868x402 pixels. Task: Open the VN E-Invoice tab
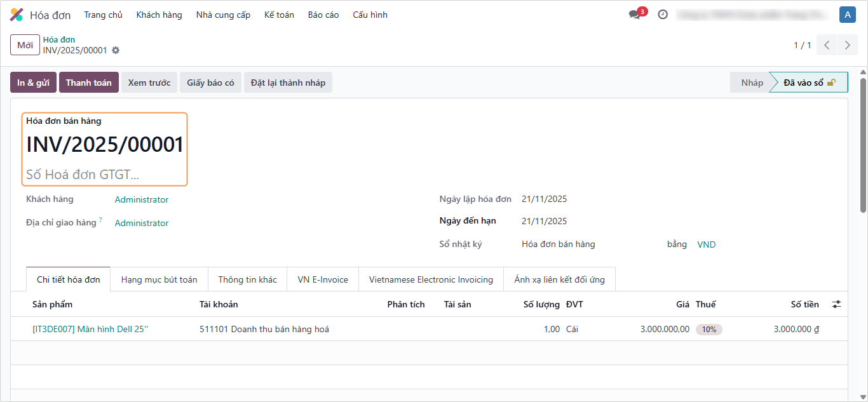coord(323,279)
